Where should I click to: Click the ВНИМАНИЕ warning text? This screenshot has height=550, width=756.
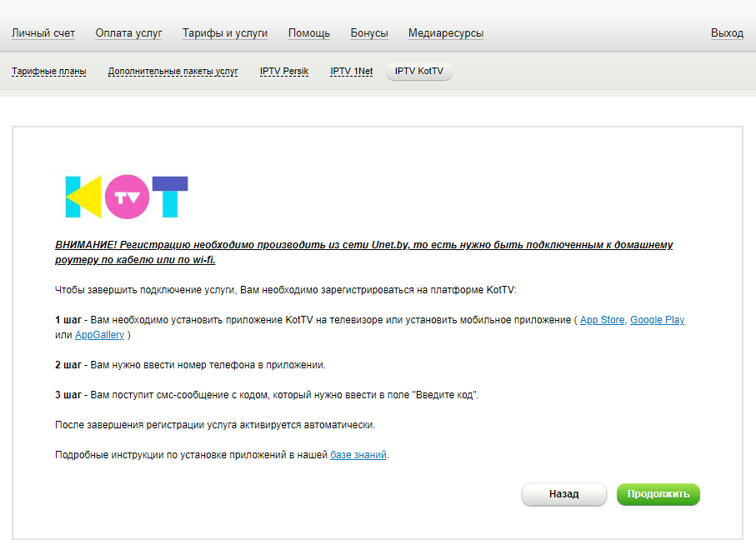[364, 252]
